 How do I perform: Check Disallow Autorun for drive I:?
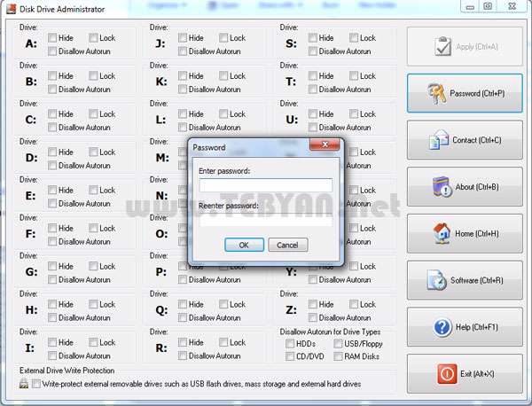[x=52, y=355]
